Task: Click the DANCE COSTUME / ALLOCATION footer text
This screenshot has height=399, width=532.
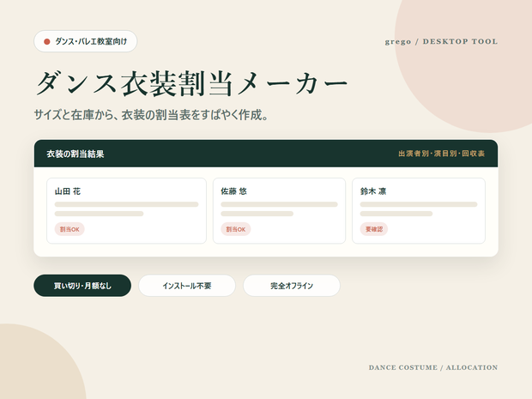Action: coord(433,367)
